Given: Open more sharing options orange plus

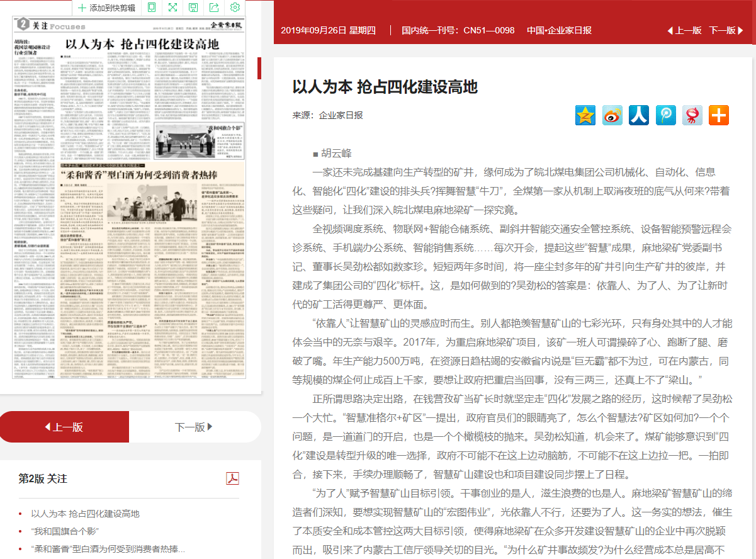Looking at the screenshot, I should click(718, 115).
